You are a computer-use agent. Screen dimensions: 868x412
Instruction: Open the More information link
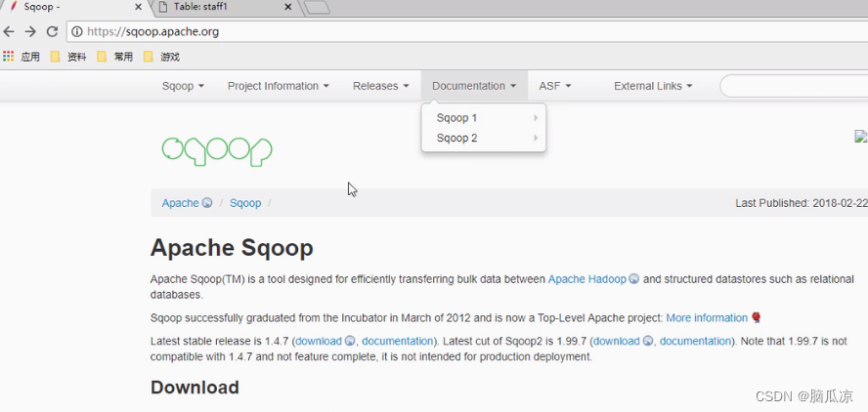[x=707, y=318]
